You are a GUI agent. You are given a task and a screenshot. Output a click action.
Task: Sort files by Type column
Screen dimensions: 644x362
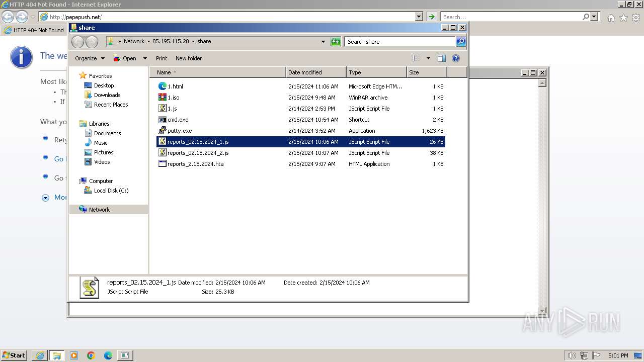click(376, 72)
